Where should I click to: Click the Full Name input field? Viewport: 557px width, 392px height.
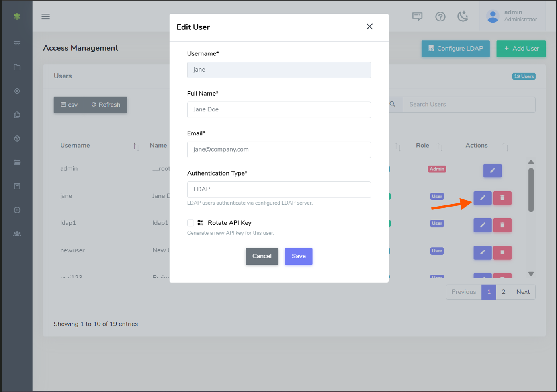[279, 110]
